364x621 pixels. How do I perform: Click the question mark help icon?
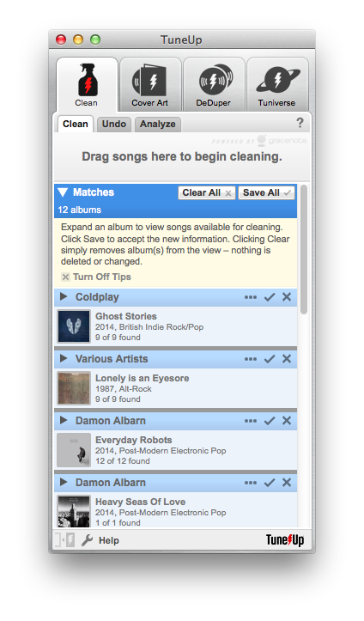(300, 123)
